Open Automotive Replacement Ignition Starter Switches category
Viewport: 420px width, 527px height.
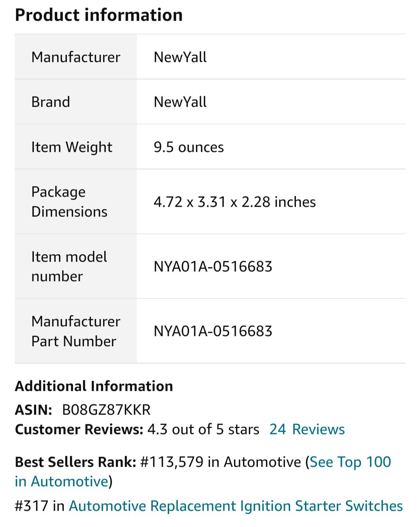point(236,506)
